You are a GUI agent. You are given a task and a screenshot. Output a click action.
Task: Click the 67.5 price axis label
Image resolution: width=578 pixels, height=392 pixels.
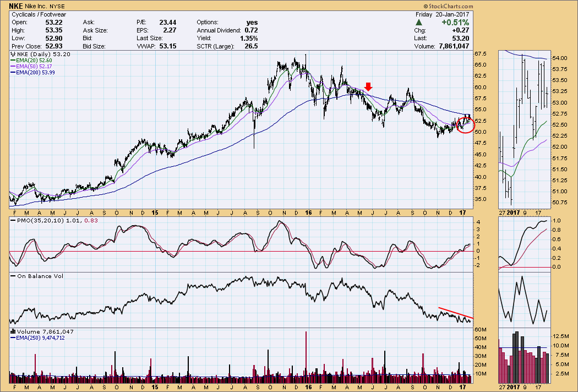(481, 54)
